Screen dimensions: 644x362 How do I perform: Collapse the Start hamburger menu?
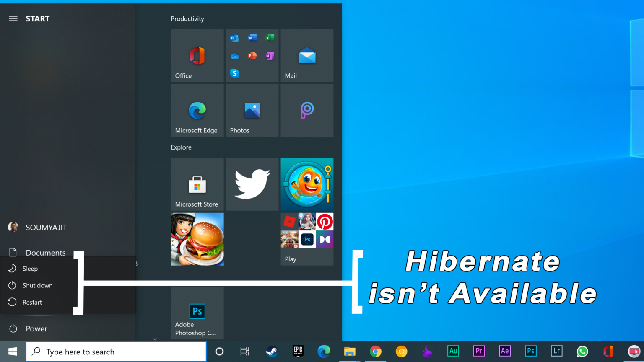(13, 18)
